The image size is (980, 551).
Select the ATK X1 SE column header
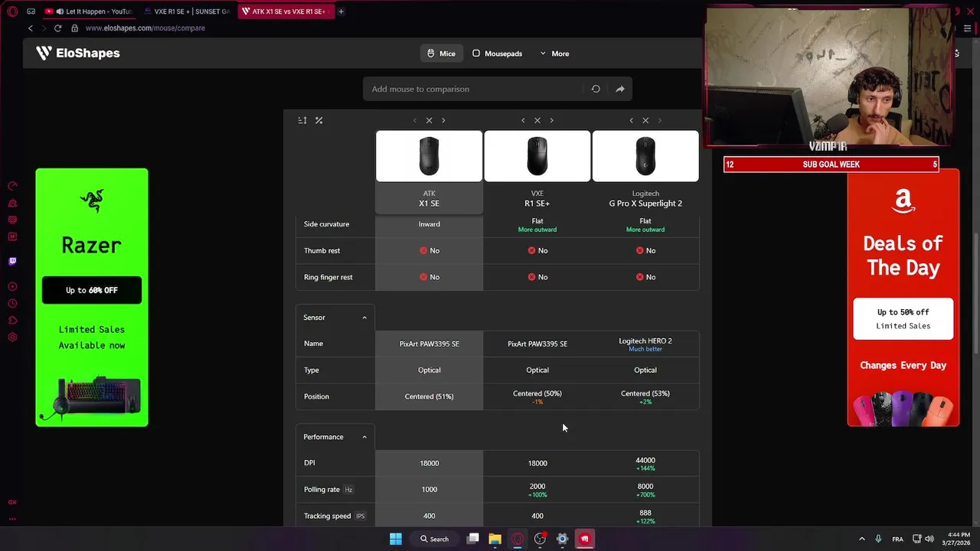coord(429,199)
